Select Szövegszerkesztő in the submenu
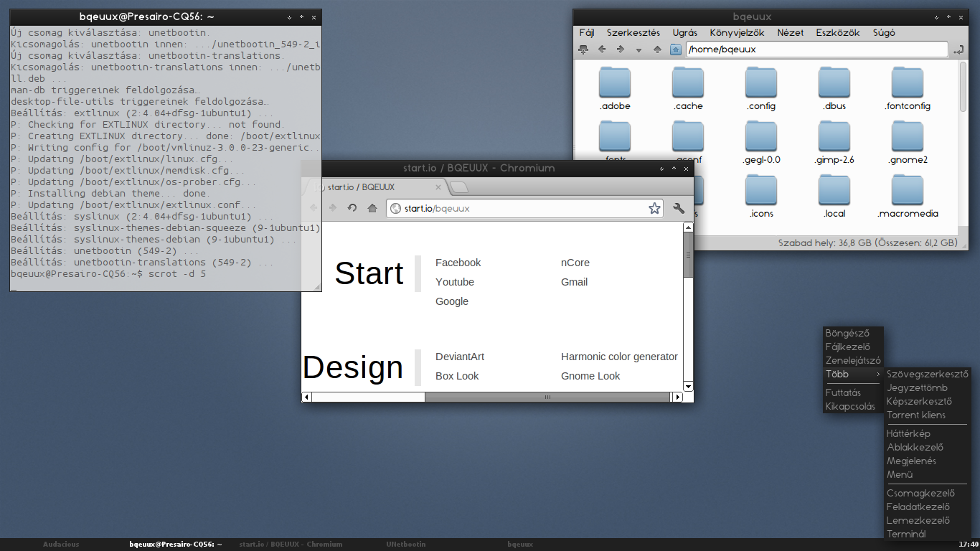Viewport: 980px width, 551px height. coord(928,374)
